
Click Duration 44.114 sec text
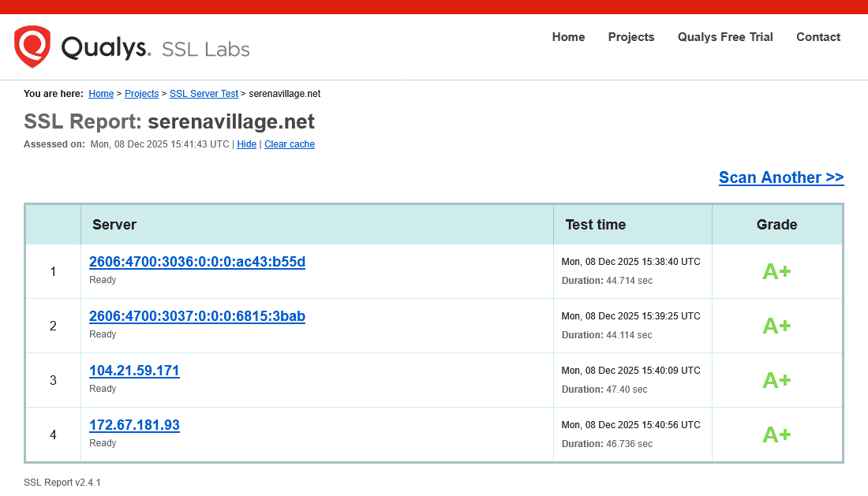tap(607, 335)
